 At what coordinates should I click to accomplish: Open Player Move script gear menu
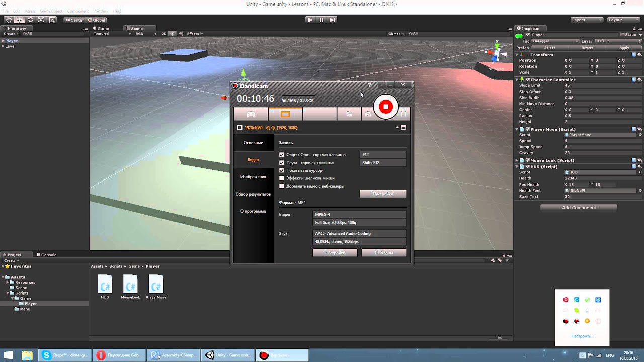pyautogui.click(x=640, y=129)
